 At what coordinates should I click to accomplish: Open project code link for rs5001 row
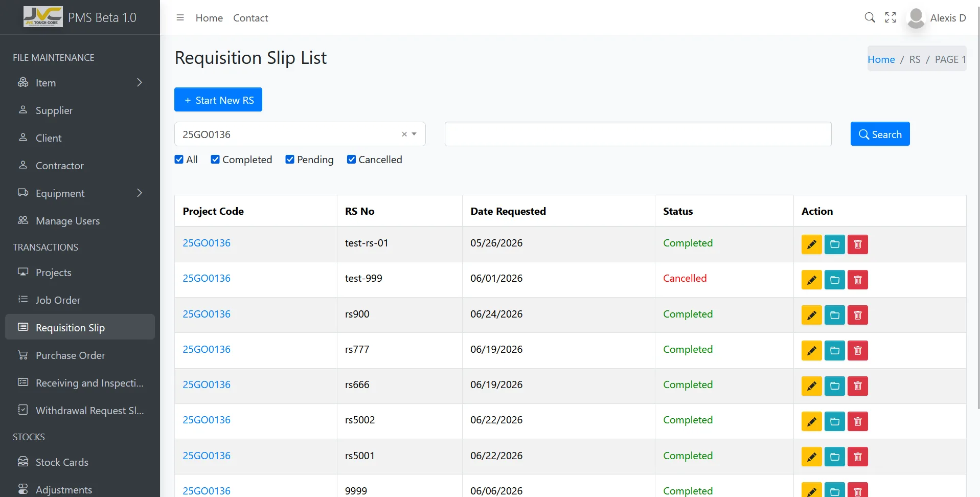pos(207,456)
